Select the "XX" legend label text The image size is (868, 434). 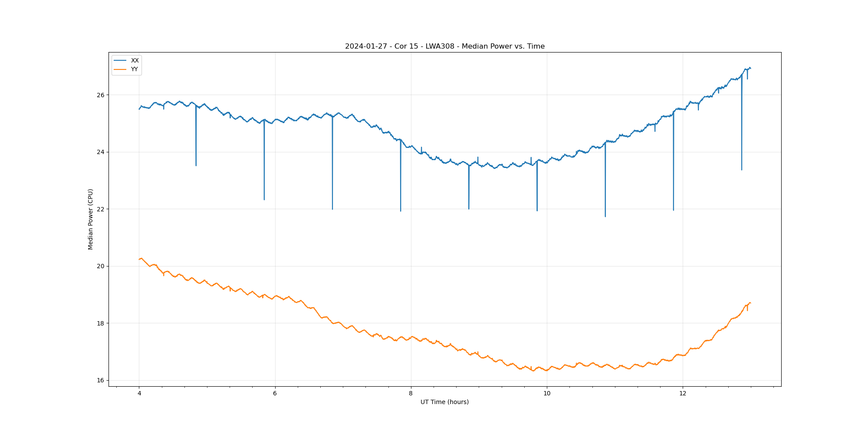[x=135, y=61]
